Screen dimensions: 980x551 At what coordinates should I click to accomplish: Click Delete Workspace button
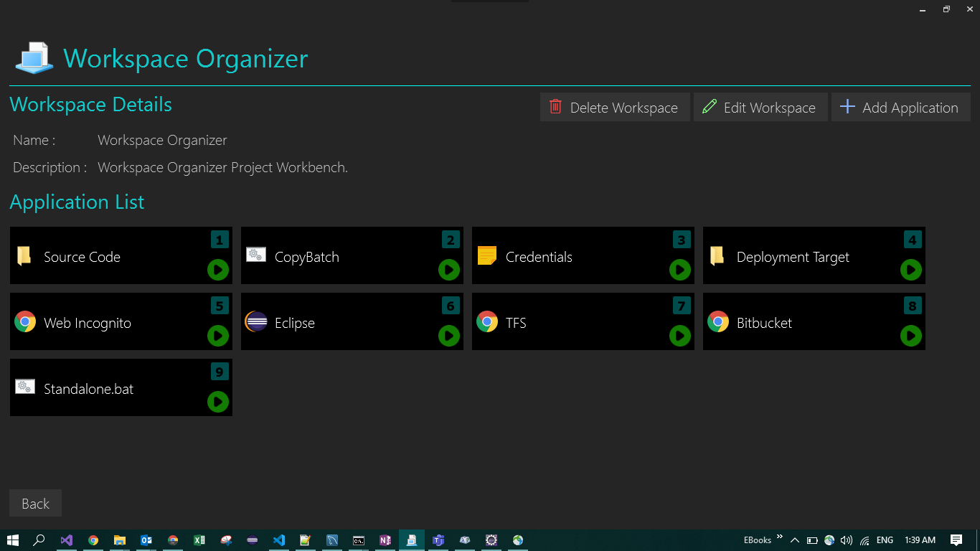click(x=615, y=107)
